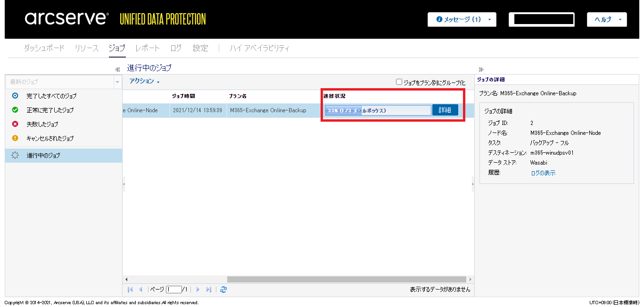Click the M365-Exchange Online-Backup plan name cell
Screen dimensions: 644x307
pyautogui.click(x=268, y=110)
